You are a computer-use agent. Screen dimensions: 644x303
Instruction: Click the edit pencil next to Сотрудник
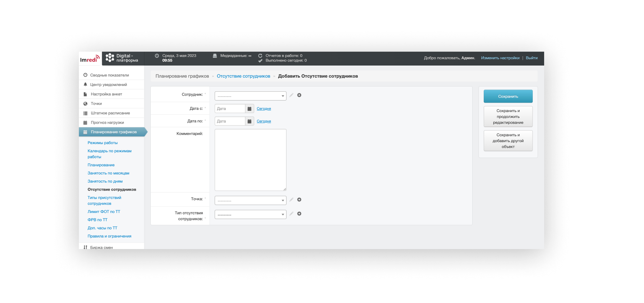tap(291, 95)
